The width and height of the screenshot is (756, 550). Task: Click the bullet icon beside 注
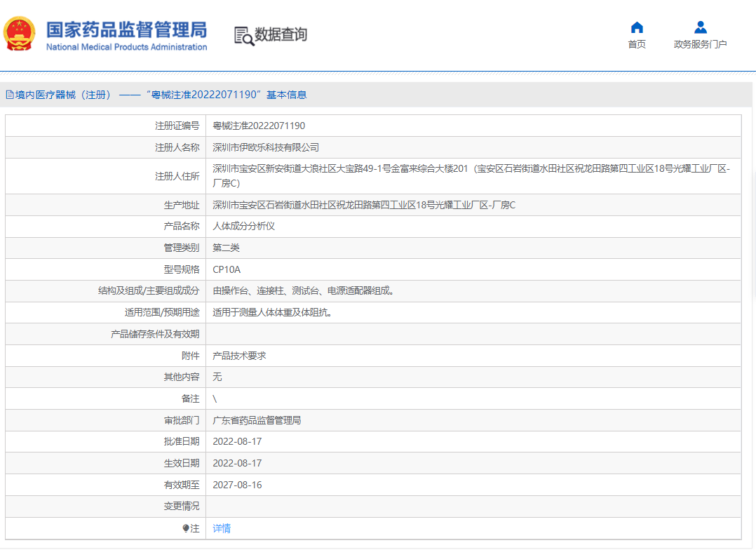point(186,528)
